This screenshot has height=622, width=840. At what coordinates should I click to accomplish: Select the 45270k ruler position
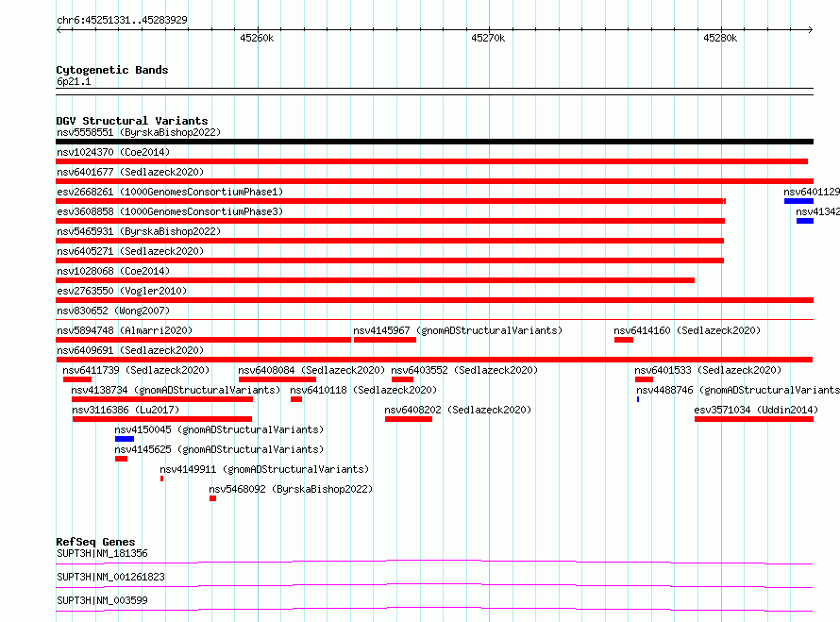(488, 38)
